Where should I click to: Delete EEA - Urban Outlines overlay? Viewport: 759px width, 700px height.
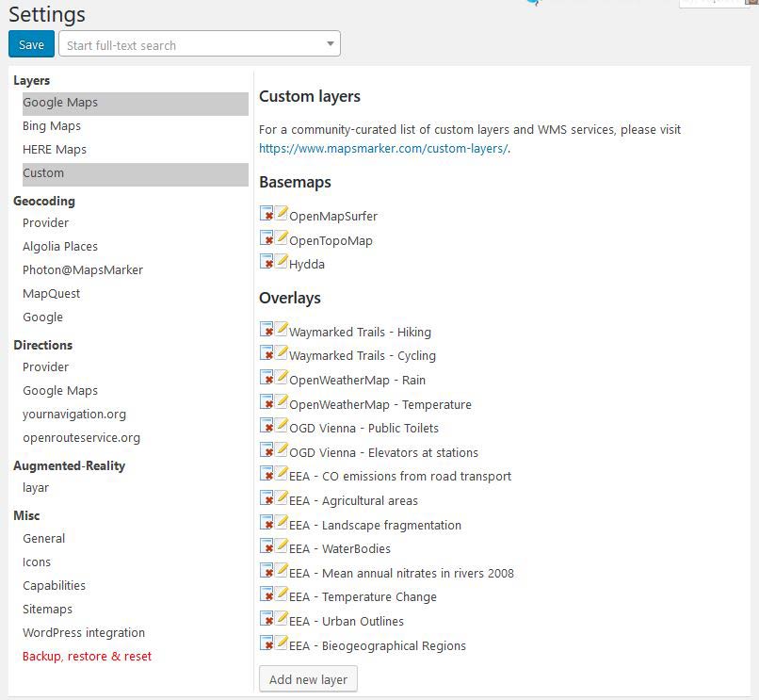pos(266,618)
